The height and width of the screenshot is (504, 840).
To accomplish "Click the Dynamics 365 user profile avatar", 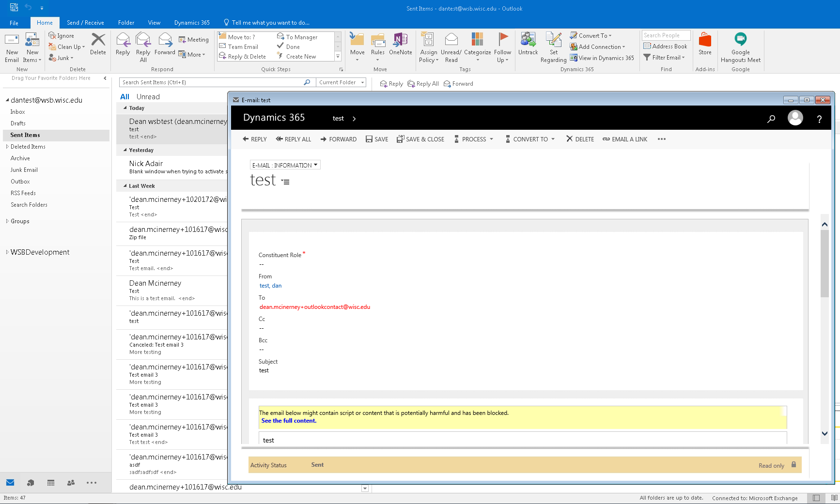I will click(795, 118).
